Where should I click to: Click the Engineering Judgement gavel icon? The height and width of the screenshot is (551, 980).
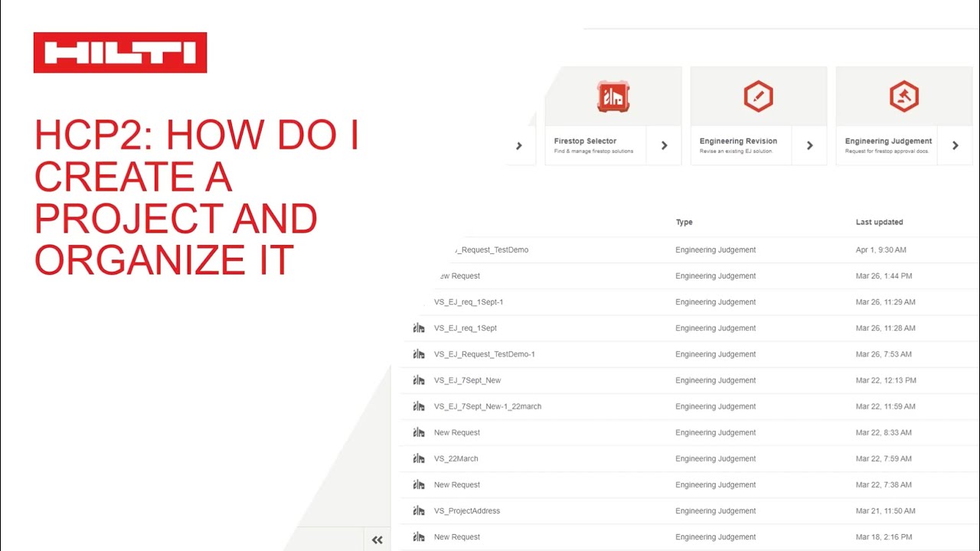pos(903,97)
